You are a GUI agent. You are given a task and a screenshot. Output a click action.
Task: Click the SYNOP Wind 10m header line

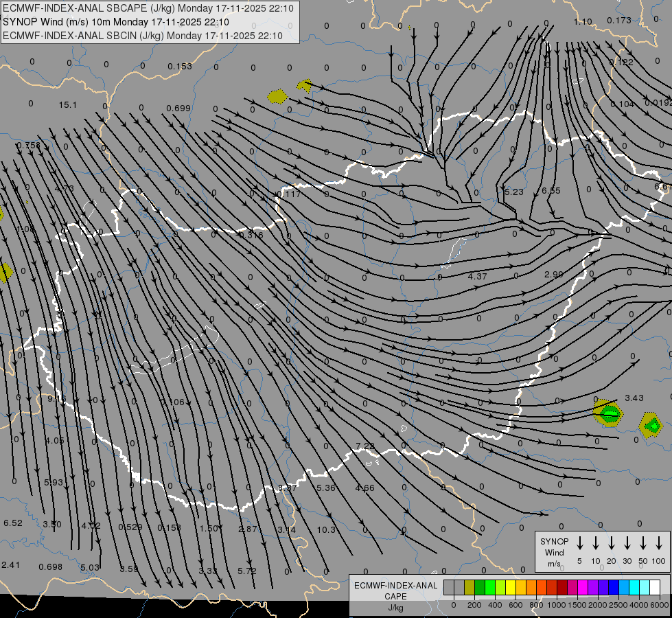[x=116, y=22]
